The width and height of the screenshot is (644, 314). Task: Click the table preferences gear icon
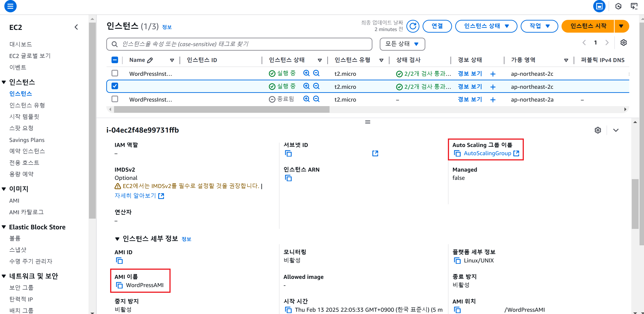pyautogui.click(x=623, y=42)
